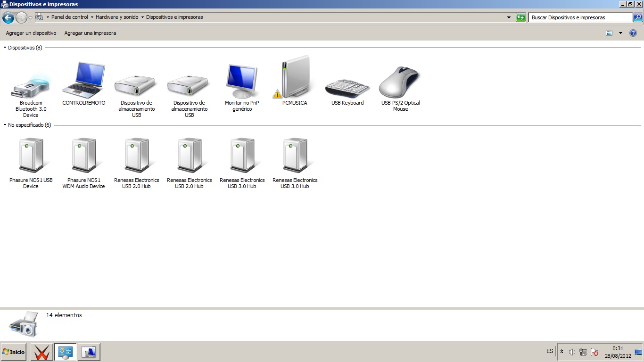The height and width of the screenshot is (362, 644).
Task: Click the ES language indicator
Action: coord(550,351)
